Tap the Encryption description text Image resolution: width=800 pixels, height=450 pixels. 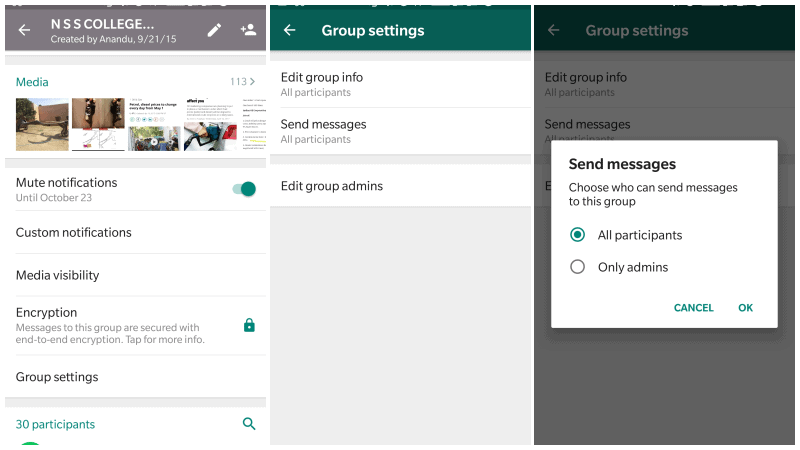(x=110, y=333)
